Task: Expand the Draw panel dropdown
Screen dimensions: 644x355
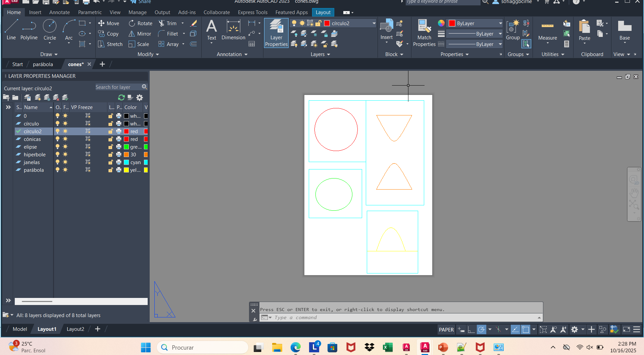Action: (x=49, y=54)
